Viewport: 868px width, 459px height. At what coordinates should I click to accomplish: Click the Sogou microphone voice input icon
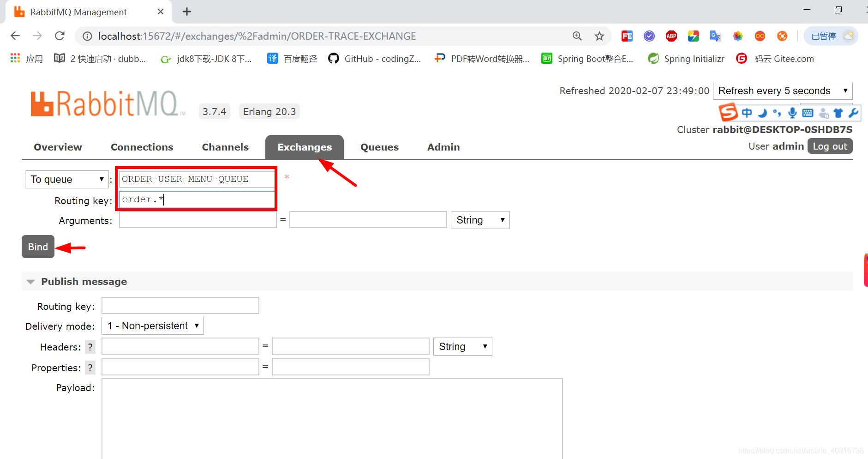click(x=792, y=113)
